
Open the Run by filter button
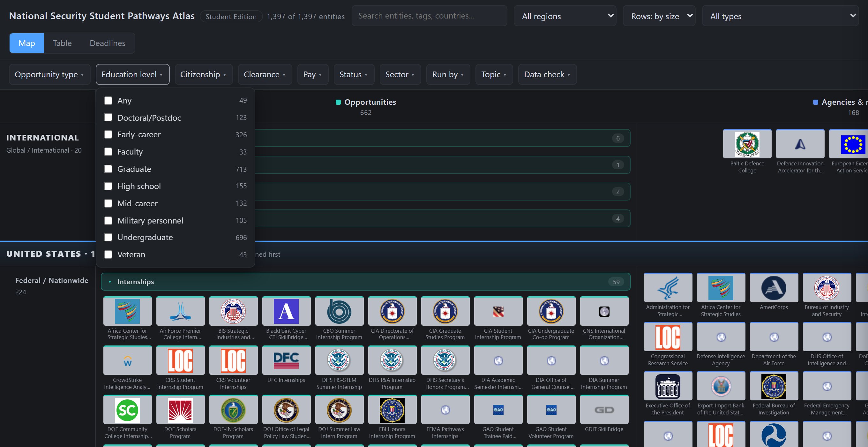pos(448,74)
